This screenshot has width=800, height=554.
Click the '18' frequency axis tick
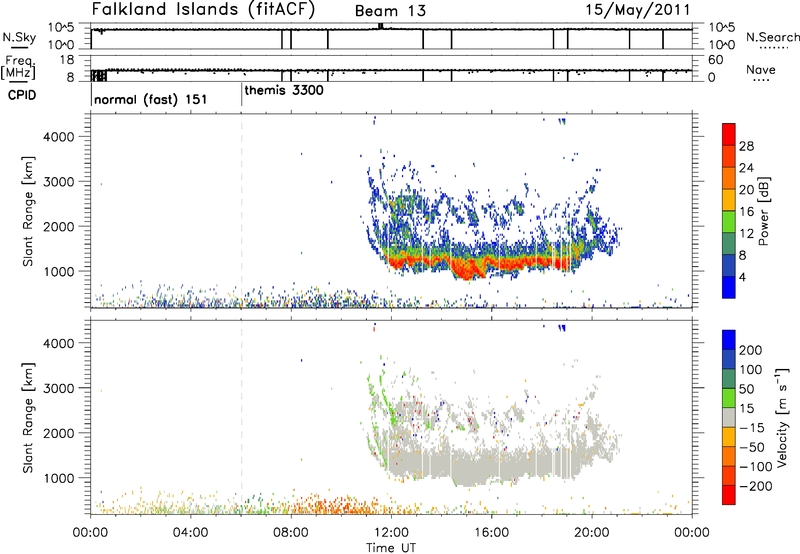pos(67,60)
